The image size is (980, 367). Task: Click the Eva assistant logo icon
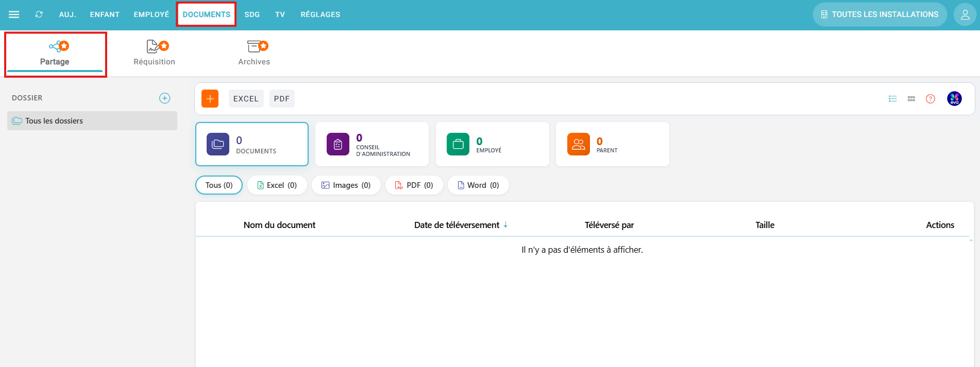click(x=954, y=98)
